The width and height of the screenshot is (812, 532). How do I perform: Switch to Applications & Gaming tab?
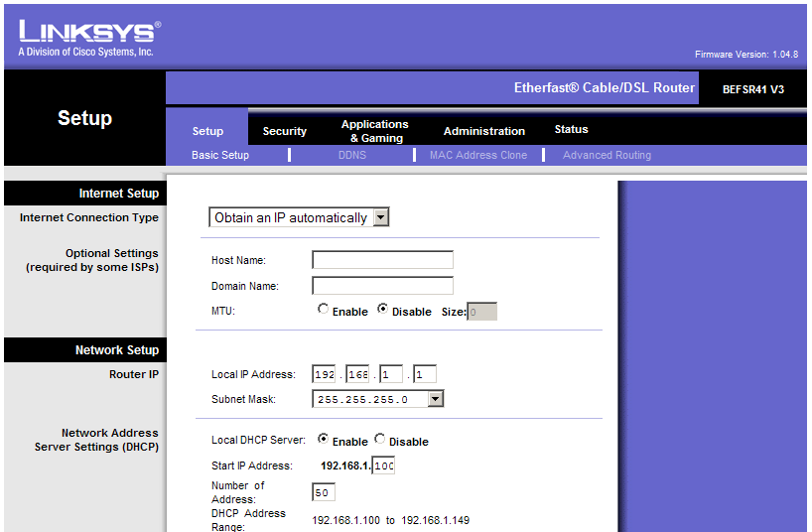pos(375,131)
